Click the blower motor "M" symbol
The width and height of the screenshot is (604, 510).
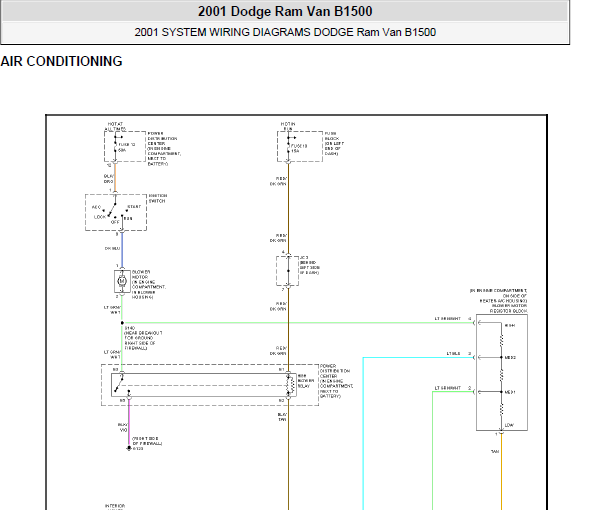122,281
